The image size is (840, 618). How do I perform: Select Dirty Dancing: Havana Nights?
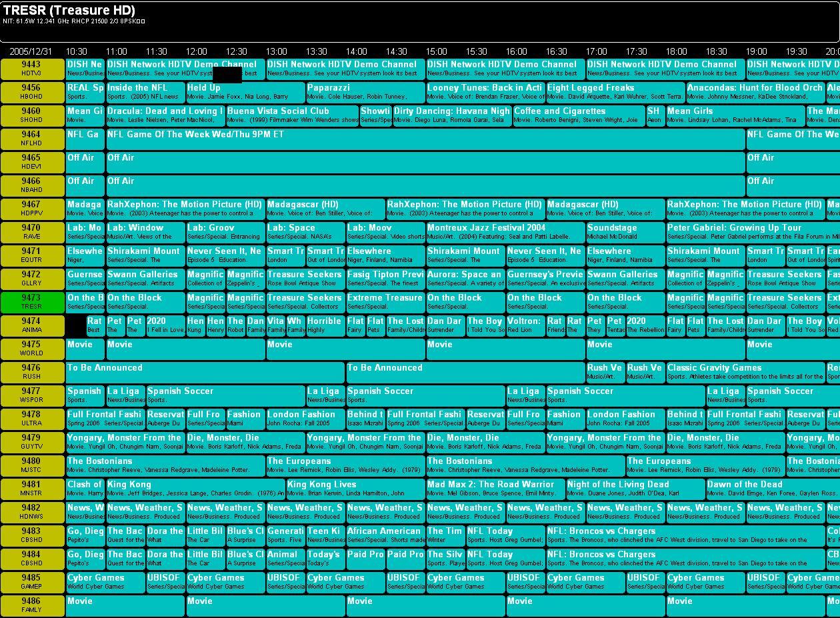pos(452,115)
